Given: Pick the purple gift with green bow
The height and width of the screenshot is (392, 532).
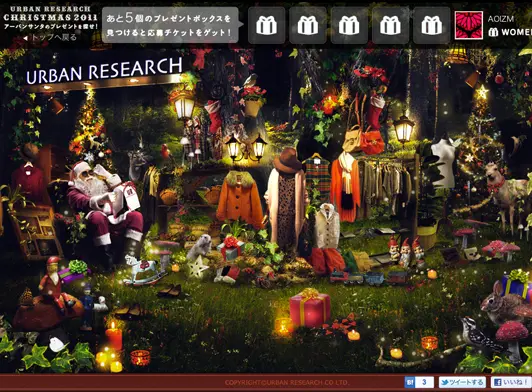Looking at the screenshot, I should [x=75, y=270].
